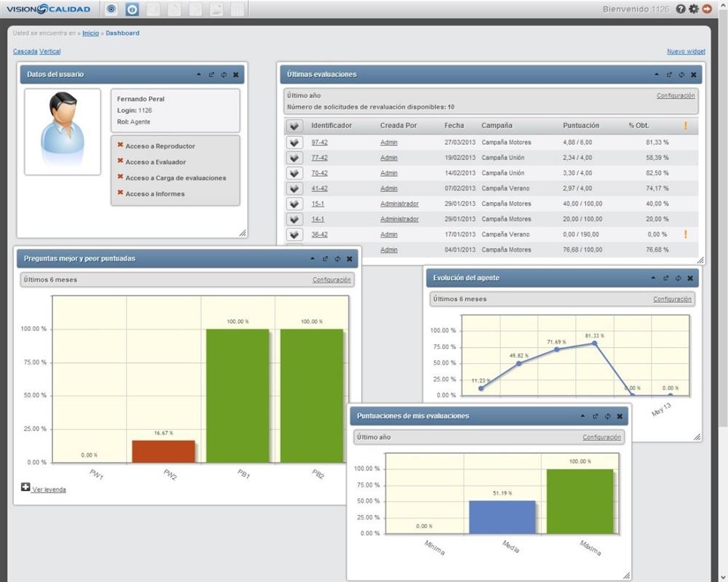Maximize the Datos del usuario widget
Viewport: 728px width, 582px height.
(x=210, y=74)
